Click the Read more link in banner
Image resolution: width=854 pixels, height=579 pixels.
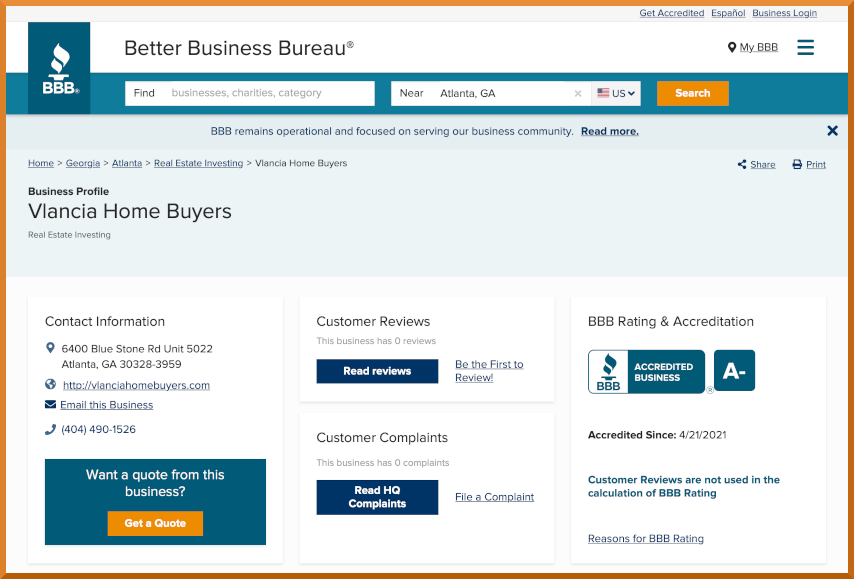[x=610, y=131]
